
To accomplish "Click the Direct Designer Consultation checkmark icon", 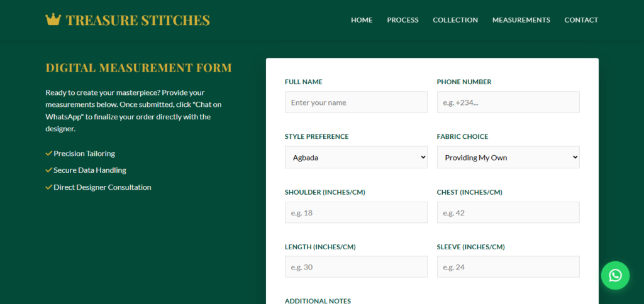I will (x=49, y=187).
